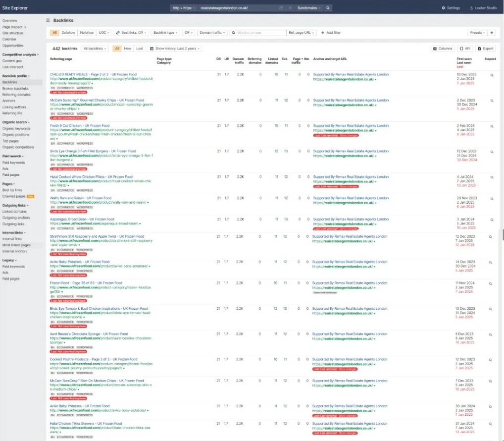Open the UGC dropdown filter
Image resolution: width=504 pixels, height=441 pixels.
(x=104, y=33)
